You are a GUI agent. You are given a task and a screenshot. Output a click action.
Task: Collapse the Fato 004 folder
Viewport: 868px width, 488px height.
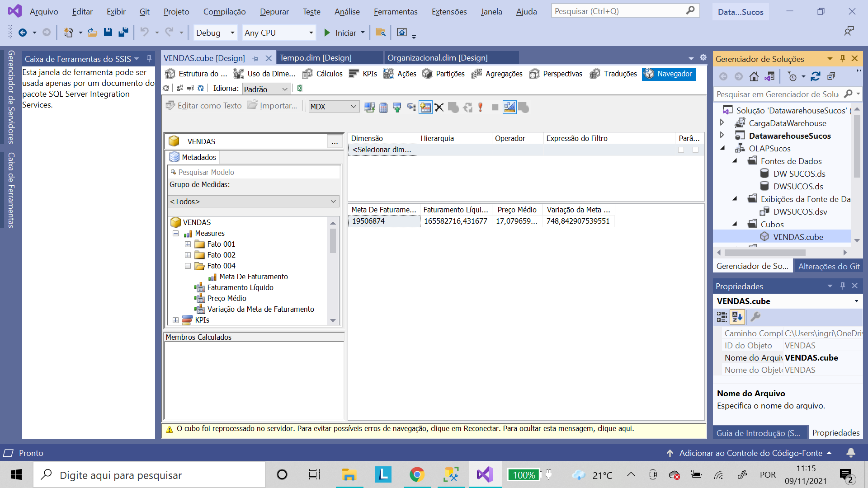(x=188, y=266)
